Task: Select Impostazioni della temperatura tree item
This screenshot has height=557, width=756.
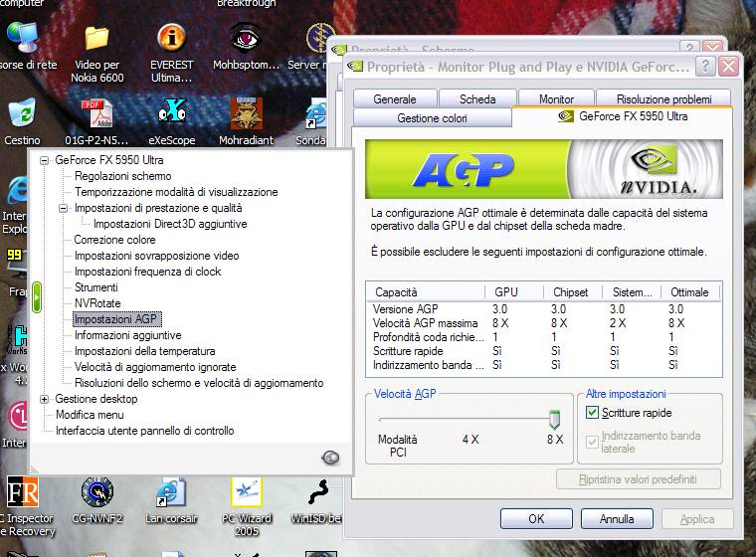Action: (x=144, y=351)
